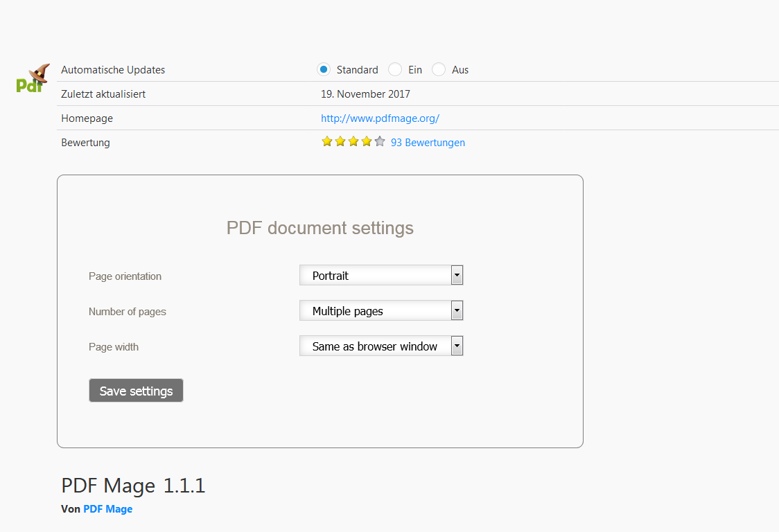Click the Homepage label
The image size is (779, 532).
pyautogui.click(x=87, y=118)
